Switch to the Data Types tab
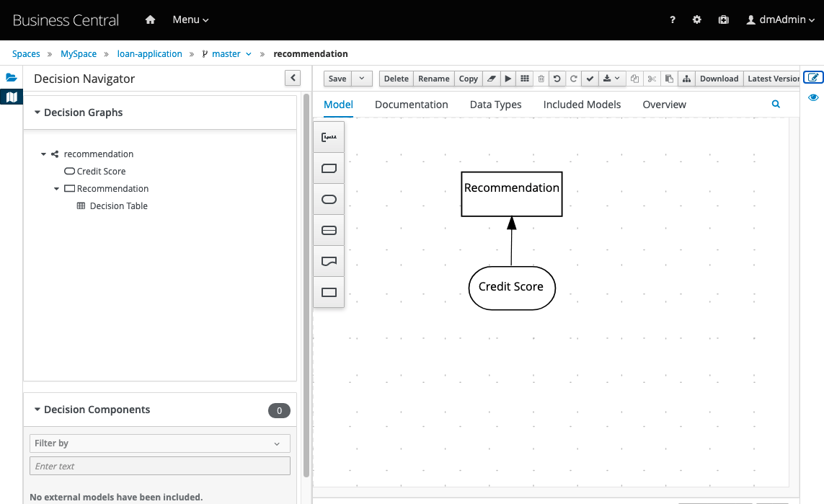This screenshot has width=824, height=504. click(495, 105)
